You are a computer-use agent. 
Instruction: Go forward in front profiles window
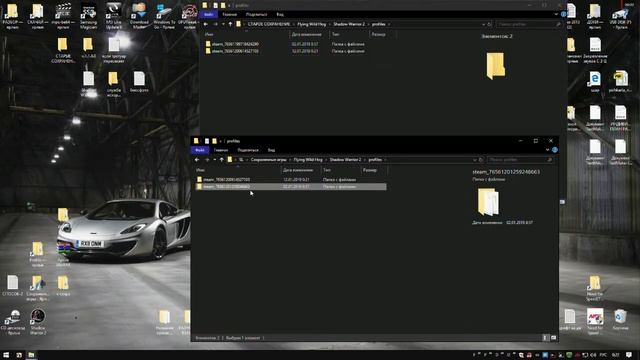pos(207,160)
